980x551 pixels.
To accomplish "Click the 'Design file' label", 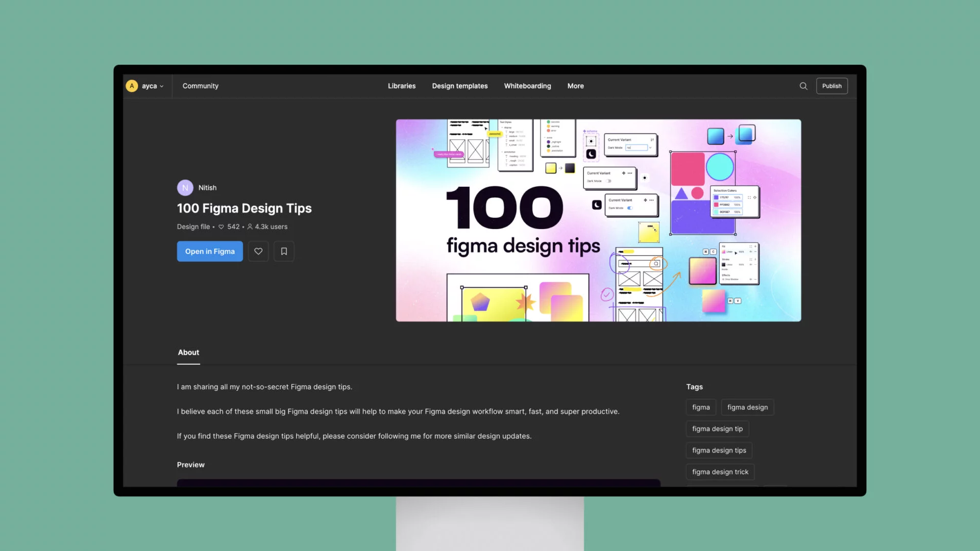I will coord(193,227).
